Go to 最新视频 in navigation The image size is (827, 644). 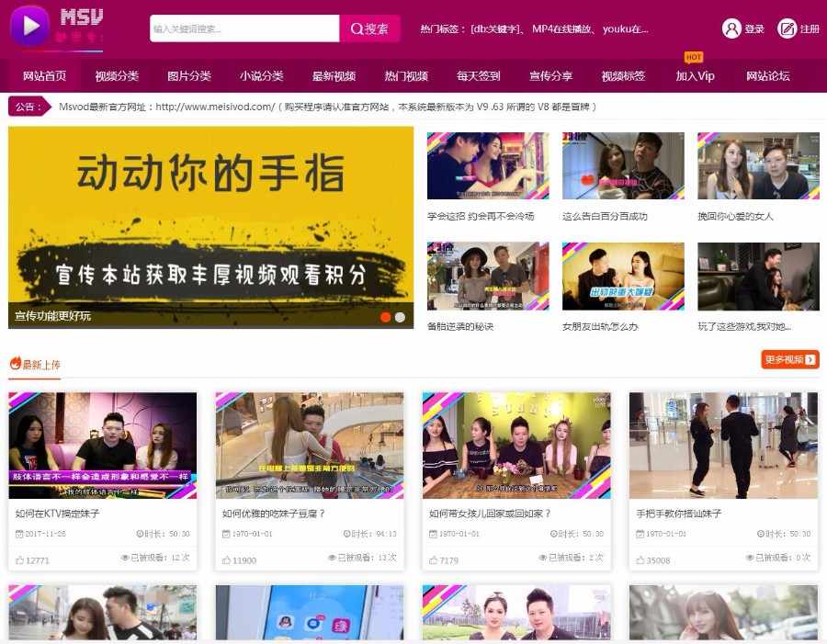334,76
